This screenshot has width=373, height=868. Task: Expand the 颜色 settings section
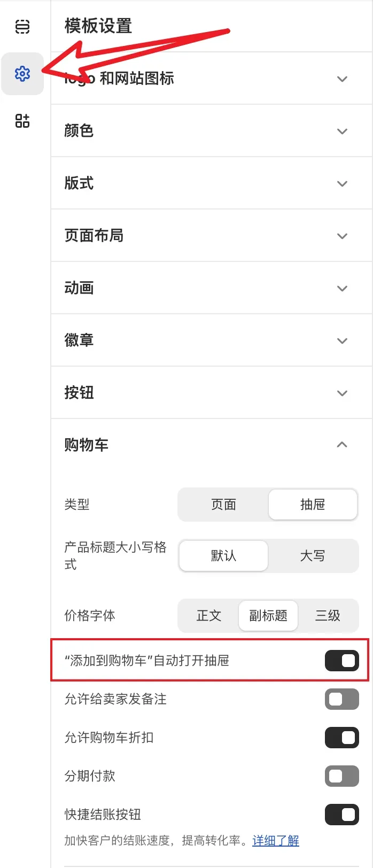(x=342, y=131)
